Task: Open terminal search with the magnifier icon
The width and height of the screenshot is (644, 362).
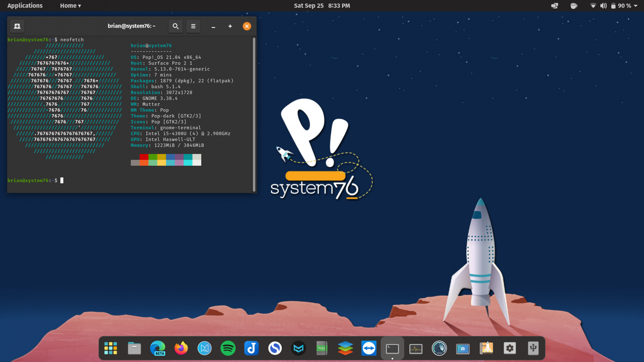Action: coord(175,26)
